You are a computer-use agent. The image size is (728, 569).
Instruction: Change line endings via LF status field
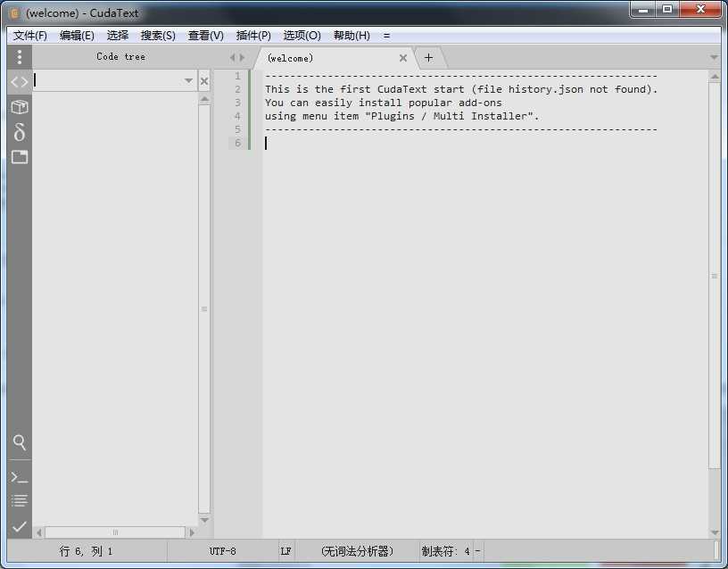pyautogui.click(x=286, y=551)
